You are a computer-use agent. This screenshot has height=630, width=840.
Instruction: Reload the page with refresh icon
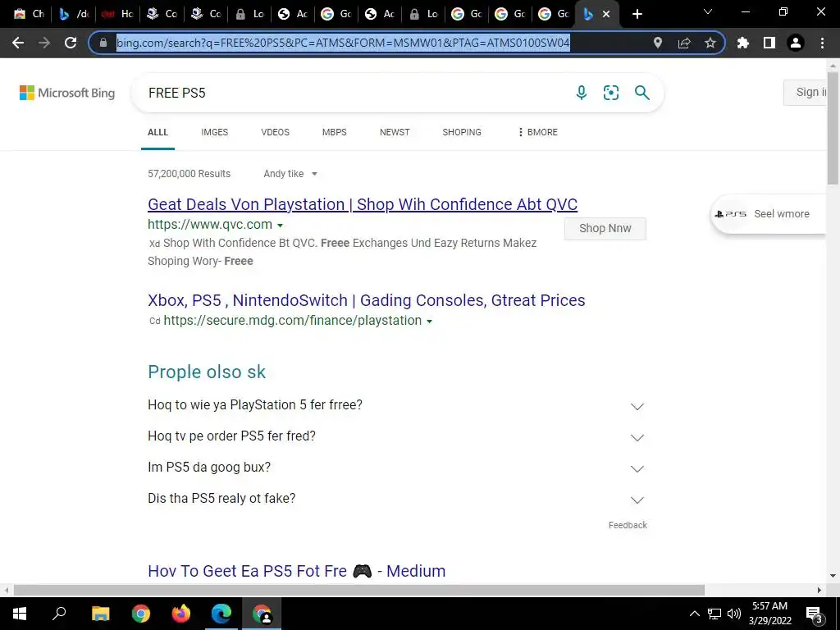pos(71,43)
